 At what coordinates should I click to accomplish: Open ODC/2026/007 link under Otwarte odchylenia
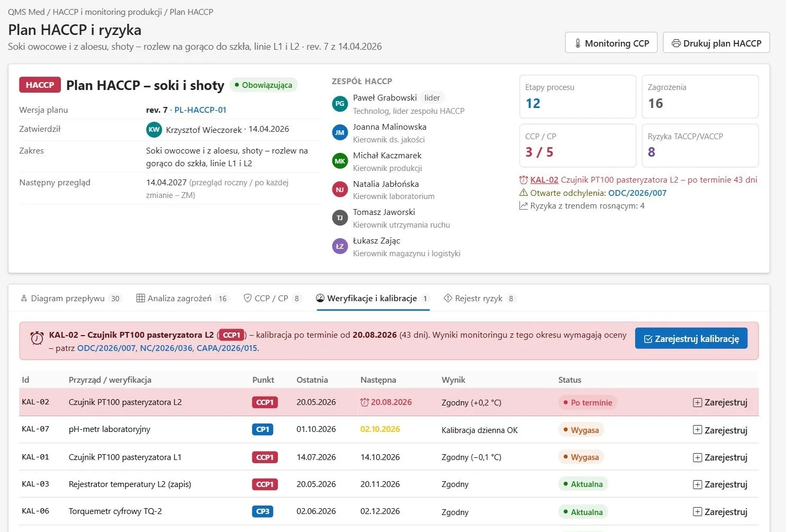pyautogui.click(x=637, y=193)
